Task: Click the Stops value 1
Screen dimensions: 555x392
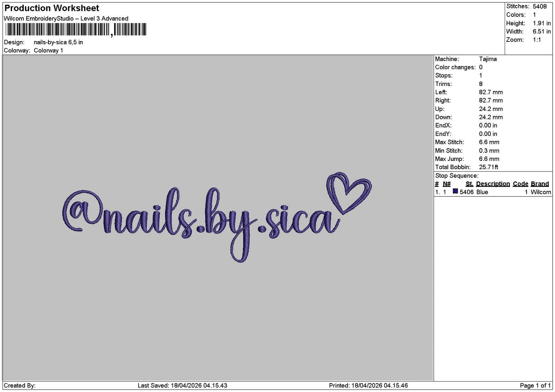Action: (480, 76)
